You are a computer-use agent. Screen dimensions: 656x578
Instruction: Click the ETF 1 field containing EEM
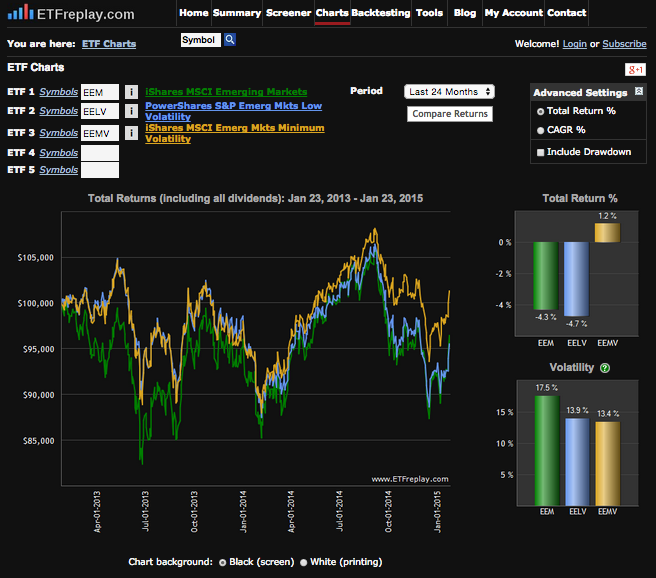click(100, 92)
